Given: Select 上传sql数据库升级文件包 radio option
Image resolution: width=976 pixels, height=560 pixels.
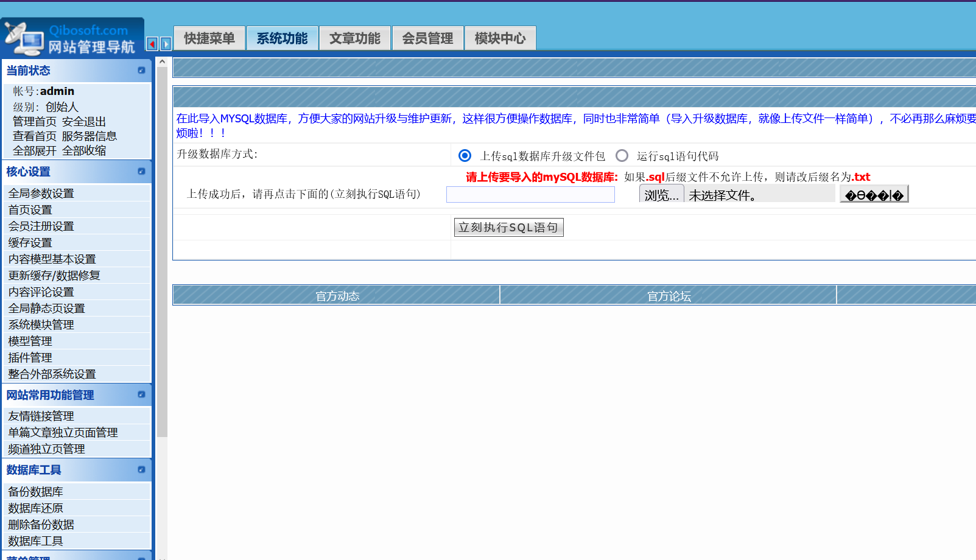Looking at the screenshot, I should click(465, 156).
